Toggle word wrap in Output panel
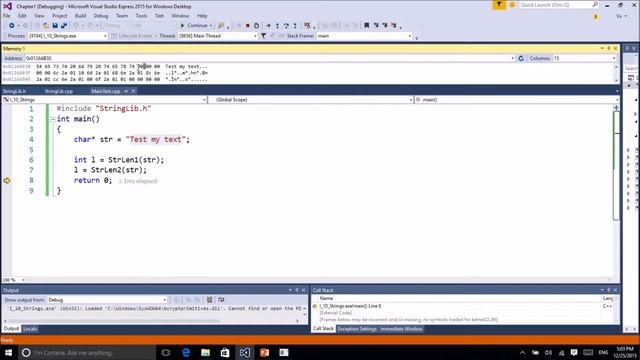The image size is (640, 360). [x=221, y=300]
